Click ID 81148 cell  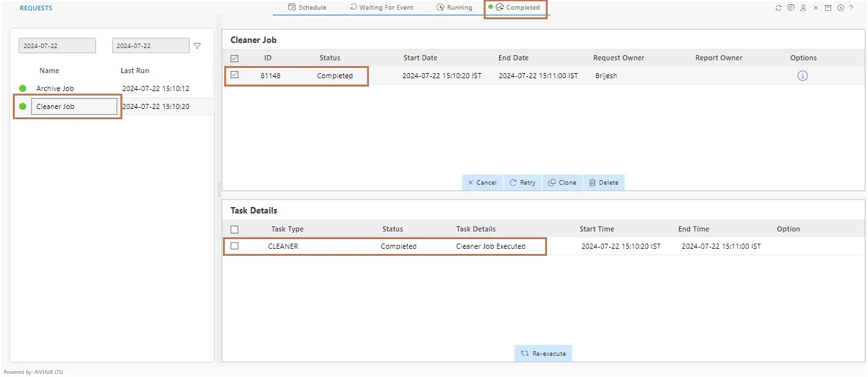270,76
